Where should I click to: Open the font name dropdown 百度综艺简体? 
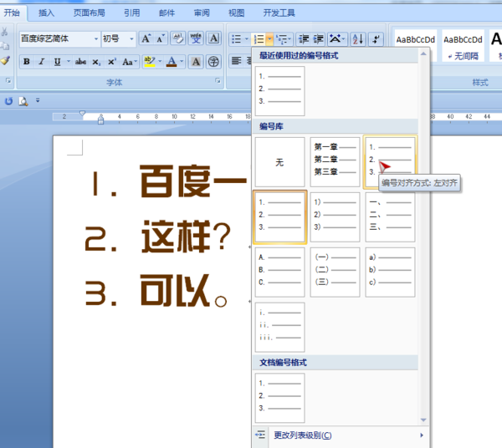point(95,39)
